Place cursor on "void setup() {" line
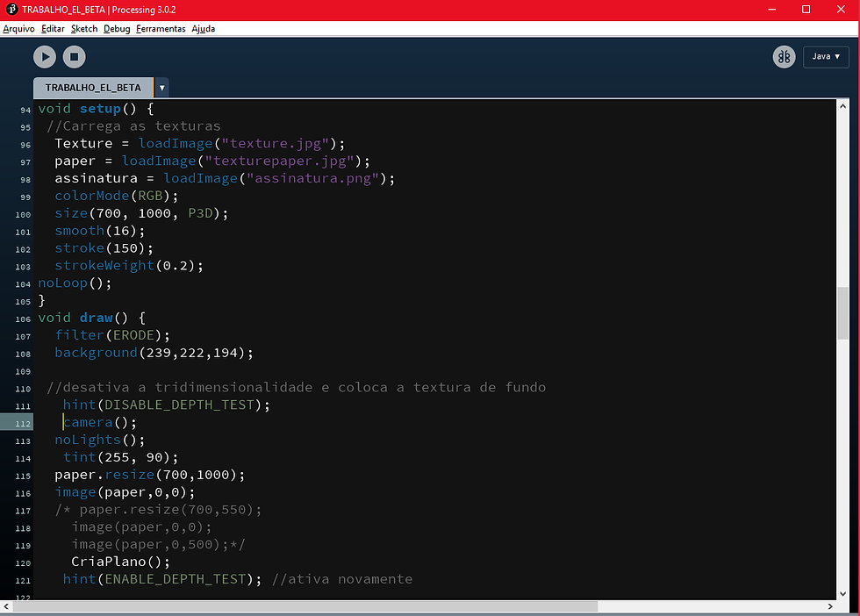The height and width of the screenshot is (616, 860). point(96,109)
